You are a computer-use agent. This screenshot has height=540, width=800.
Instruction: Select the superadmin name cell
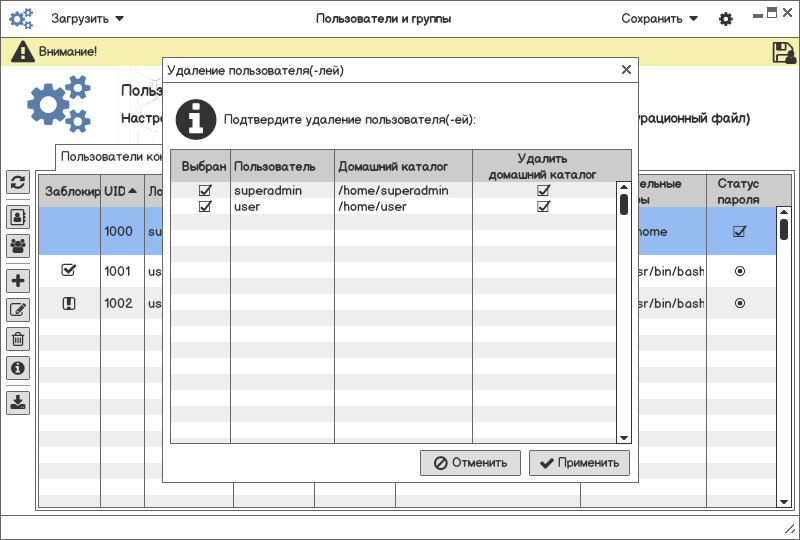click(x=283, y=190)
